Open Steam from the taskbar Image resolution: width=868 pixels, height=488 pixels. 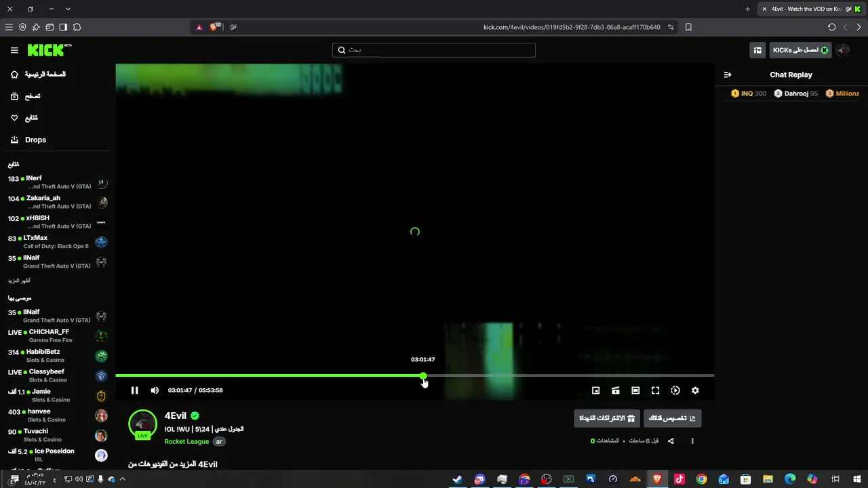[458, 479]
